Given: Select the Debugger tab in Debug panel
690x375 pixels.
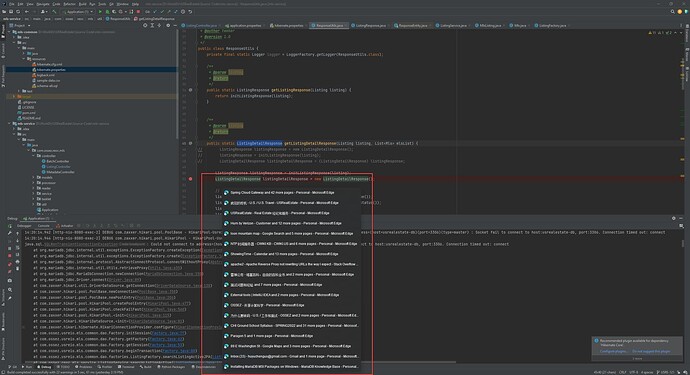Looking at the screenshot, I should 24,226.
